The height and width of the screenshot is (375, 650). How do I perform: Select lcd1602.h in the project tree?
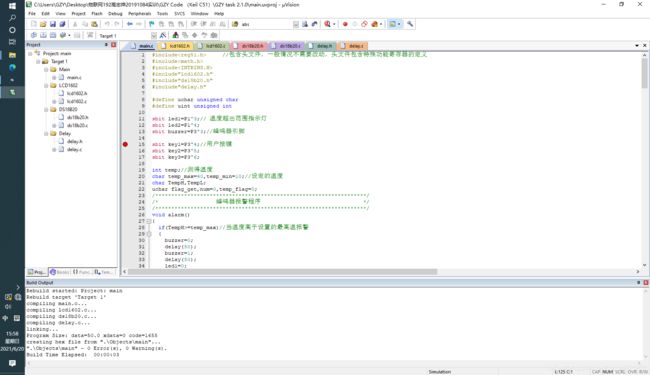(77, 93)
